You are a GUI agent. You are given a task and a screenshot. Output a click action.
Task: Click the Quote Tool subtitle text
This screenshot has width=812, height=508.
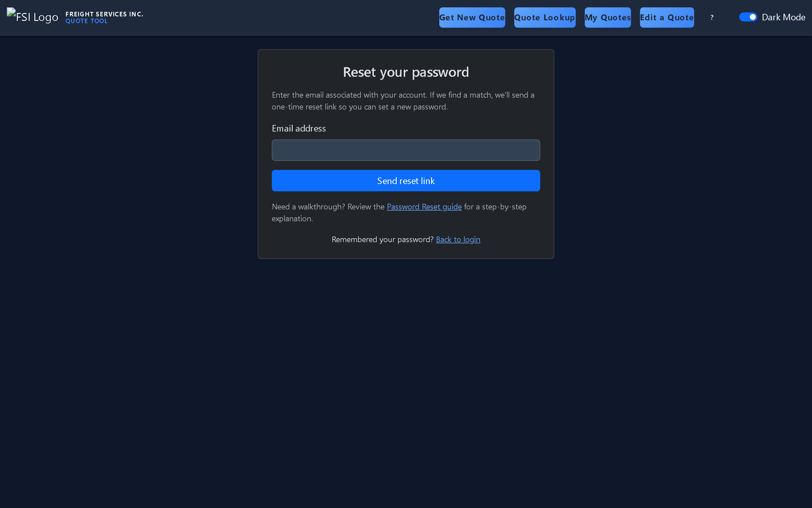86,21
